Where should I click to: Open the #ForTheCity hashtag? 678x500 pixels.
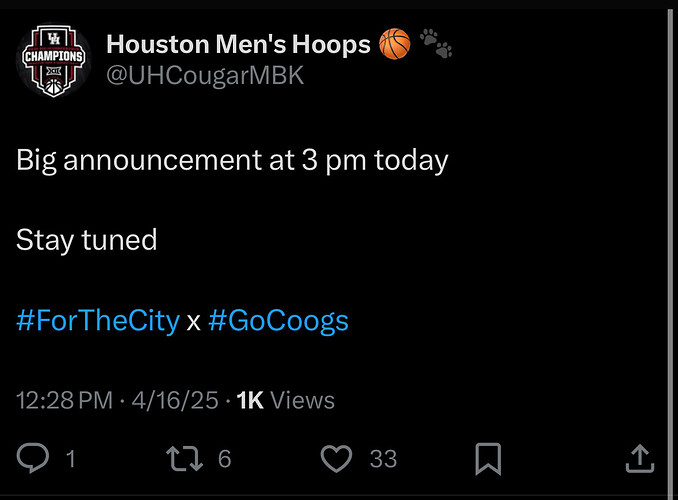(98, 321)
